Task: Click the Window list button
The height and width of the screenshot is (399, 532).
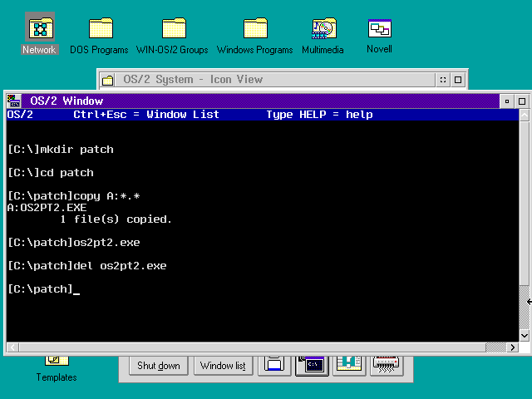Action: click(x=223, y=366)
